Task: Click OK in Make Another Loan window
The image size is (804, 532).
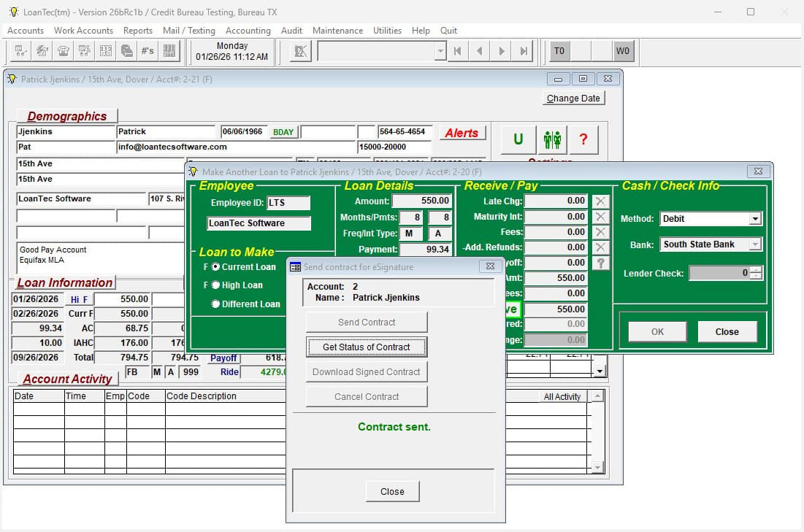Action: coord(657,331)
